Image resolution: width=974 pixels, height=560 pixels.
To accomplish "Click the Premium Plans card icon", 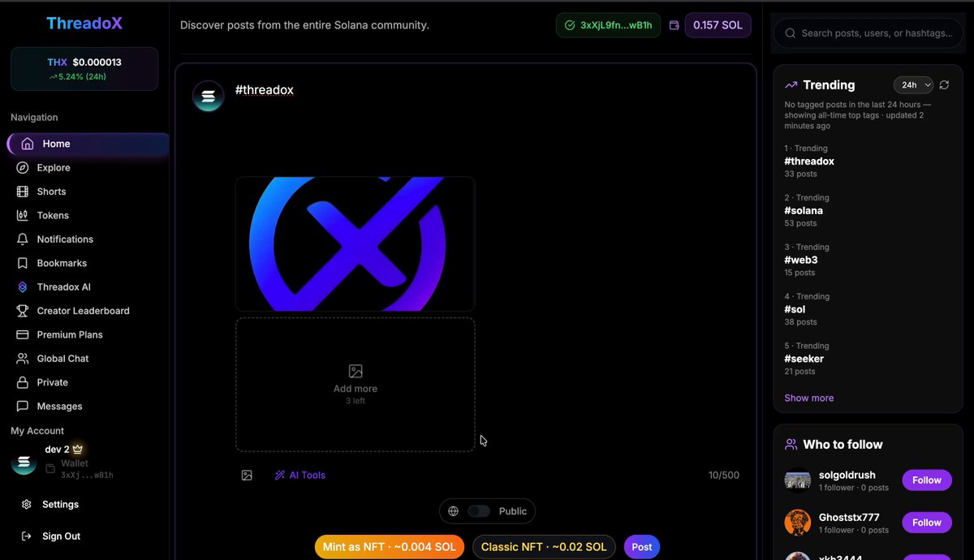I will tap(22, 334).
